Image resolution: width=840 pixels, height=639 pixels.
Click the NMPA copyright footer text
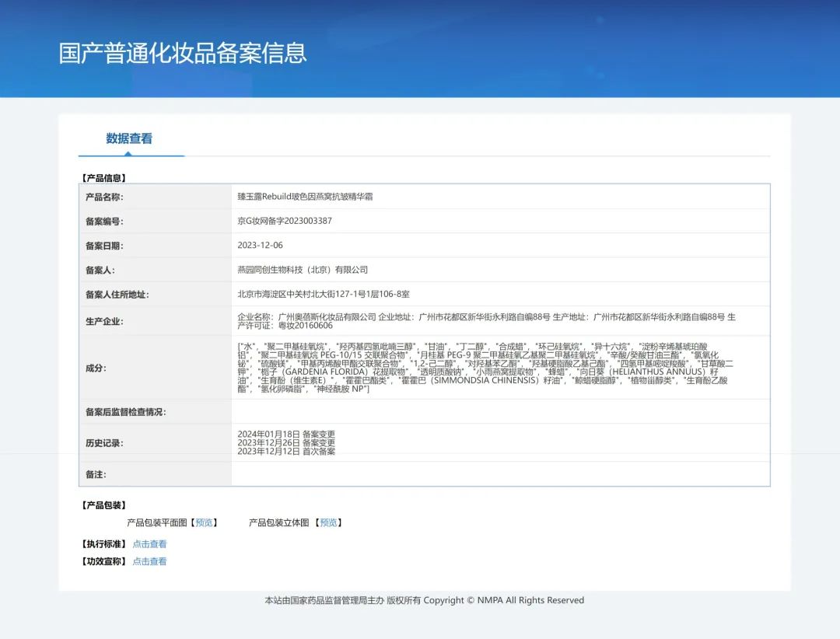click(425, 600)
